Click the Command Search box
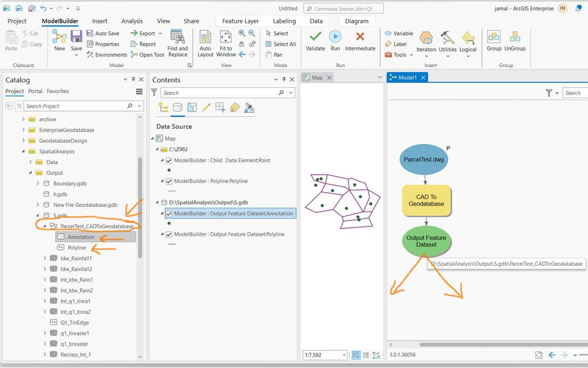588x368 pixels. pyautogui.click(x=344, y=9)
